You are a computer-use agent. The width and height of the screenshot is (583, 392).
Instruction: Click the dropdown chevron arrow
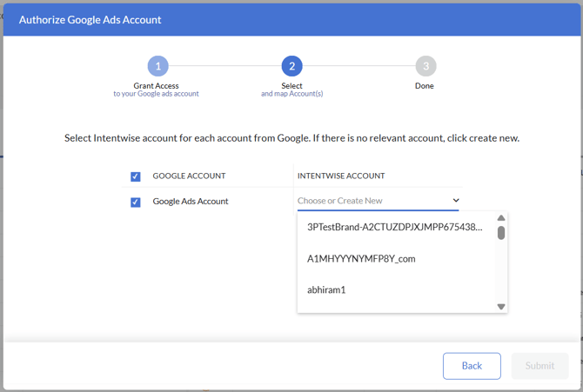[x=456, y=200]
